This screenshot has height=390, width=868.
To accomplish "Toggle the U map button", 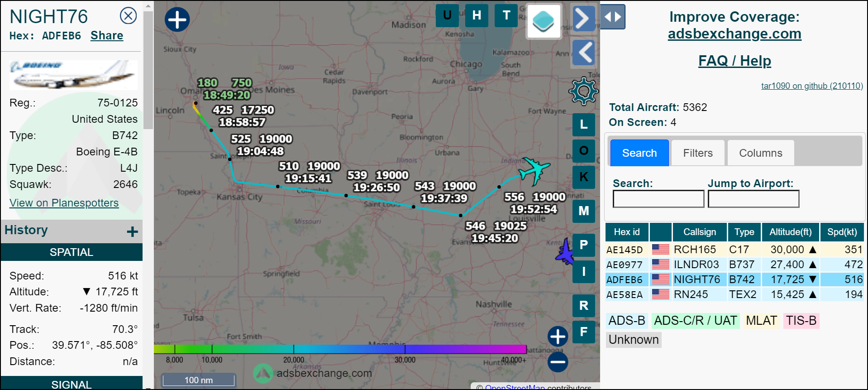I will coord(447,16).
